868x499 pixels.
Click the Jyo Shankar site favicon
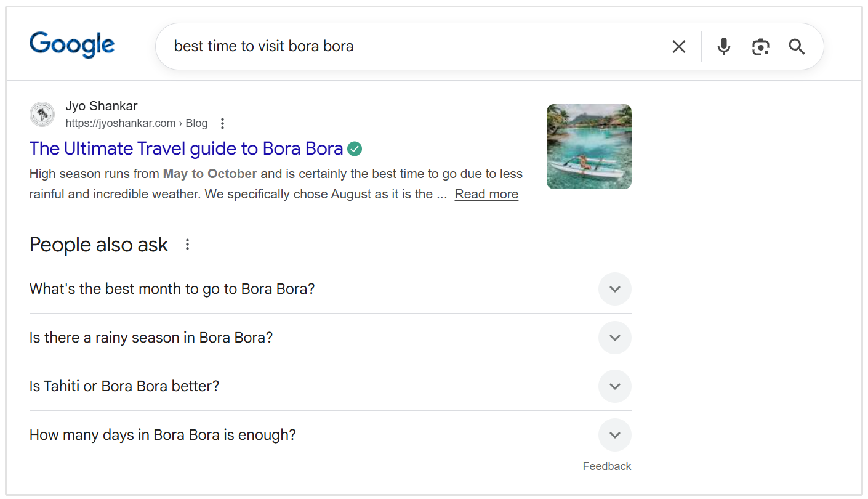click(41, 114)
